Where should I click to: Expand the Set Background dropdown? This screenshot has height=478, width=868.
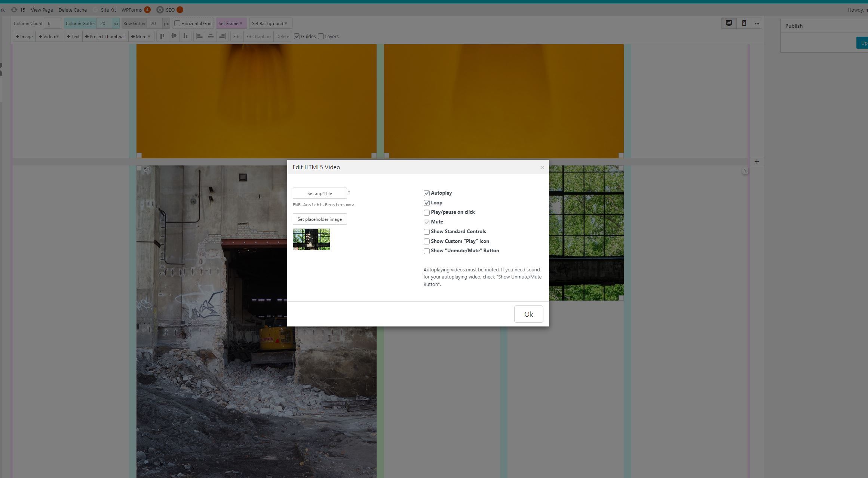pos(270,23)
